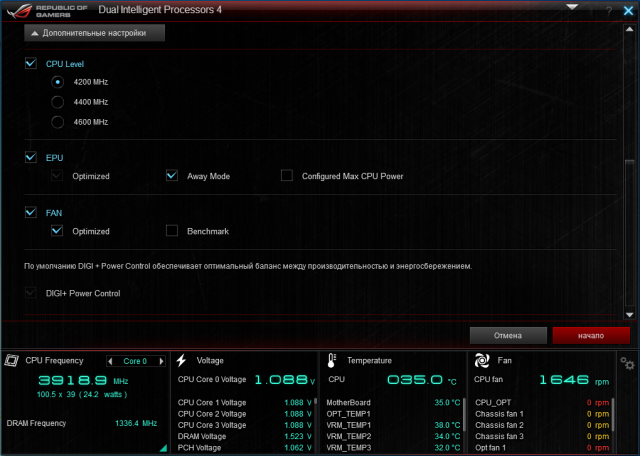
Task: Switch to previous core with left arrow
Action: pos(110,361)
